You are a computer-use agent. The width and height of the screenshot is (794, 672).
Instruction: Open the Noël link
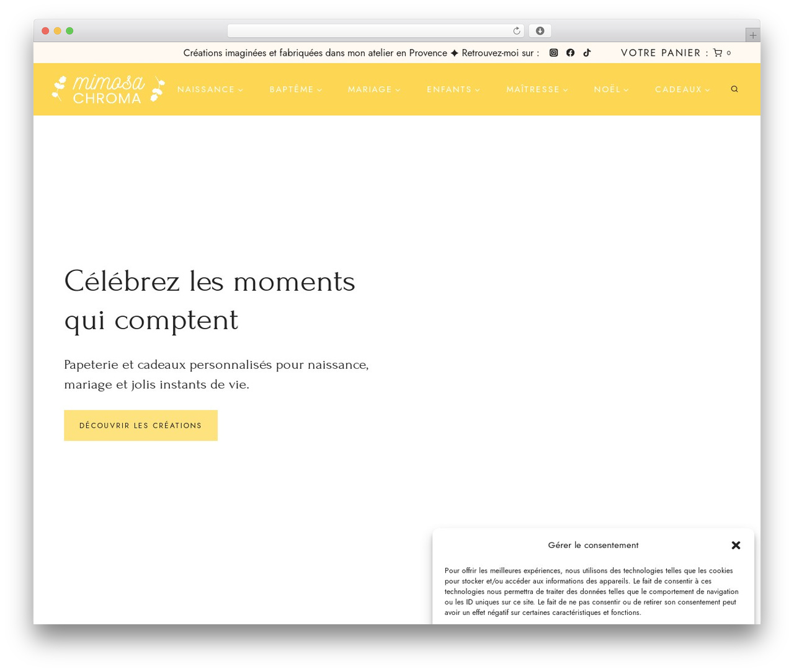pos(607,89)
